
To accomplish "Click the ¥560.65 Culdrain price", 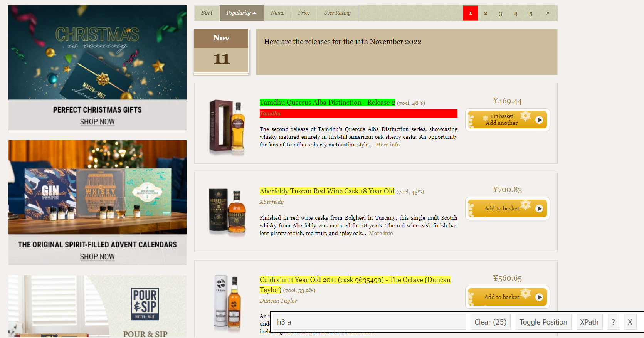I will (507, 278).
